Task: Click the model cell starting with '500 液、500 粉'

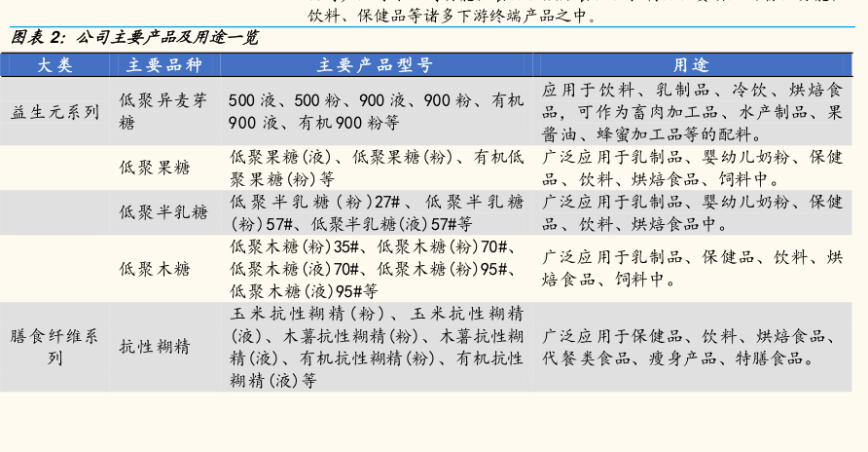Action: [x=376, y=112]
